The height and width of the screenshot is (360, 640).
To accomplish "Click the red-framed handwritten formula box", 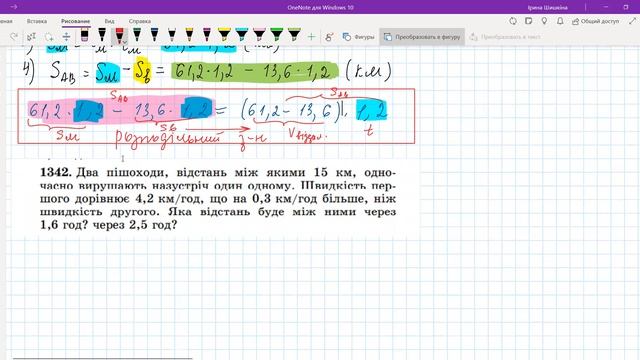I will (216, 116).
